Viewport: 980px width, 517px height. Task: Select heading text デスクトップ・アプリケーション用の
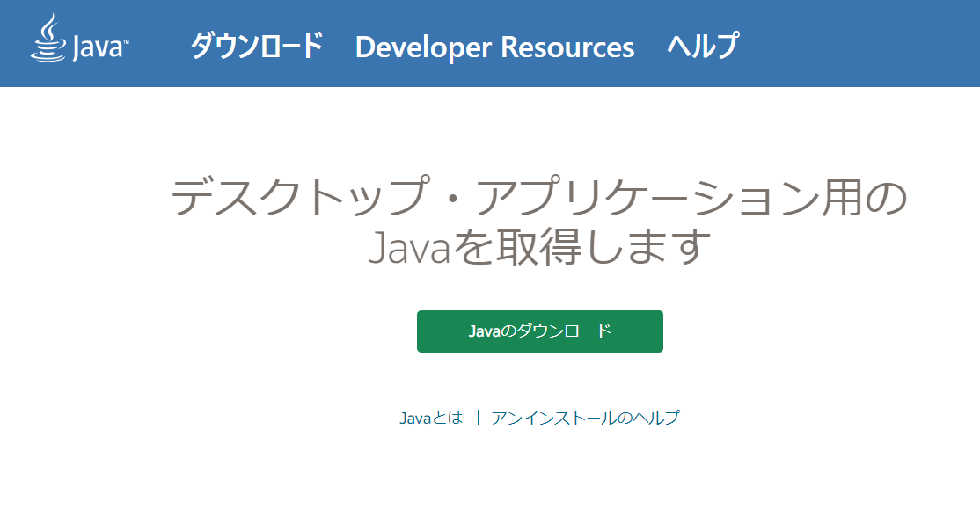click(x=538, y=197)
